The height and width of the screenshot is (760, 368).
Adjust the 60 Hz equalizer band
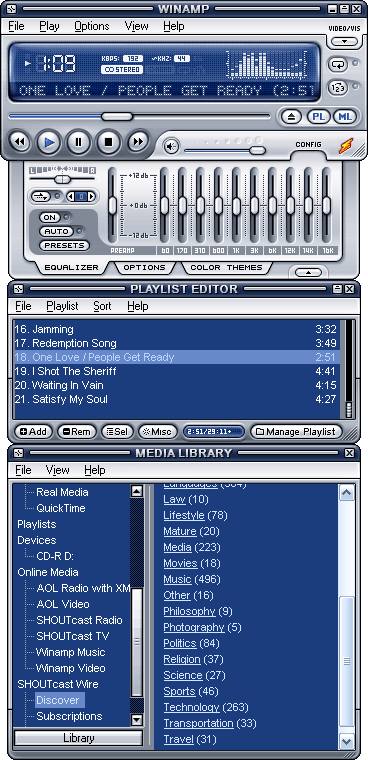click(165, 206)
